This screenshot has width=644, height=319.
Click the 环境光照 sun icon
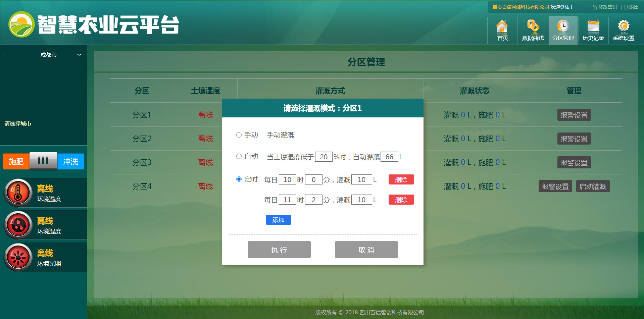click(x=18, y=257)
